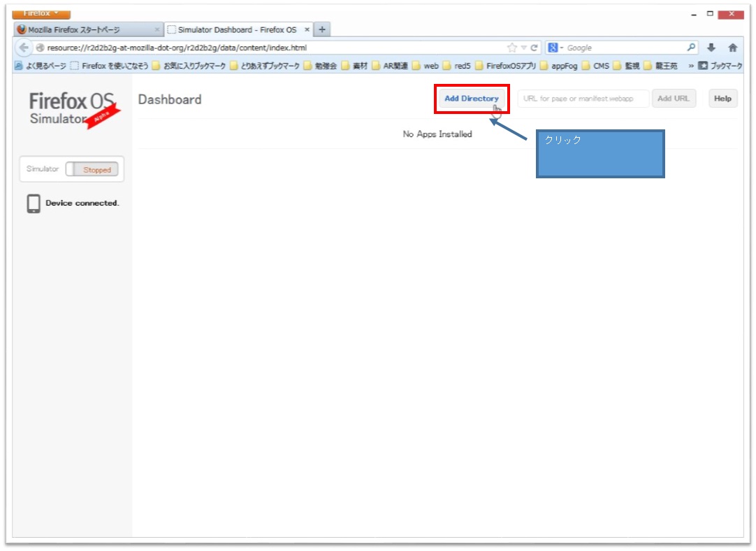
Task: Toggle the Simulator Stopped switch
Action: [x=92, y=169]
